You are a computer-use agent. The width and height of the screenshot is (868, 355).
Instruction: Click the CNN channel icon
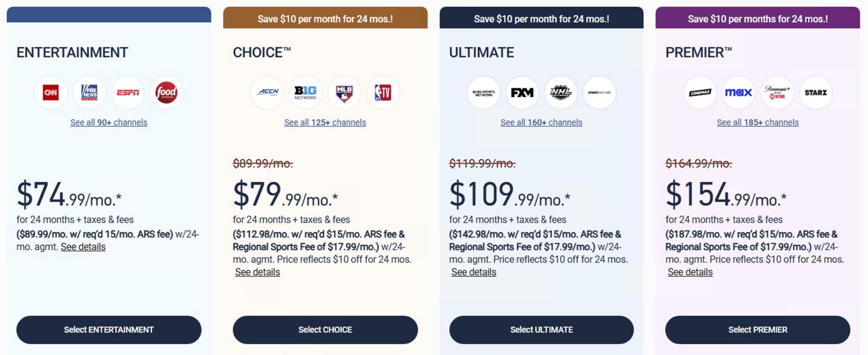pos(51,92)
